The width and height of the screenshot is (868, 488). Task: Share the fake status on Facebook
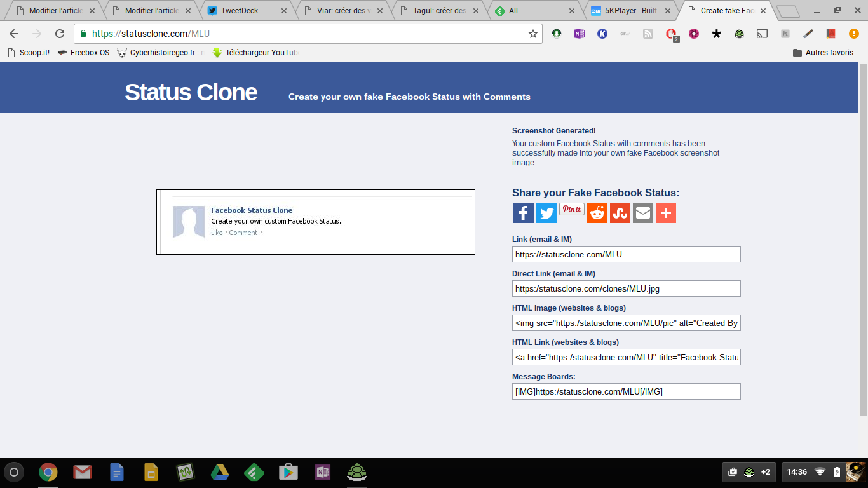pyautogui.click(x=524, y=213)
